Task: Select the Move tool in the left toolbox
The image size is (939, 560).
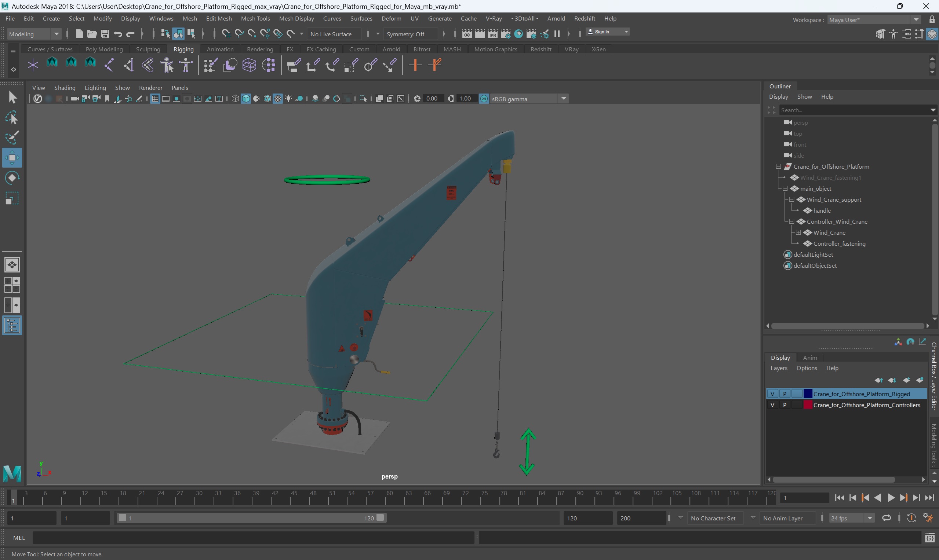Action: tap(12, 158)
